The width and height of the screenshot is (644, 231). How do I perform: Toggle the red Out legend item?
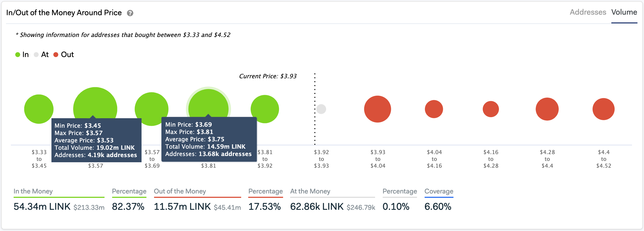point(64,55)
